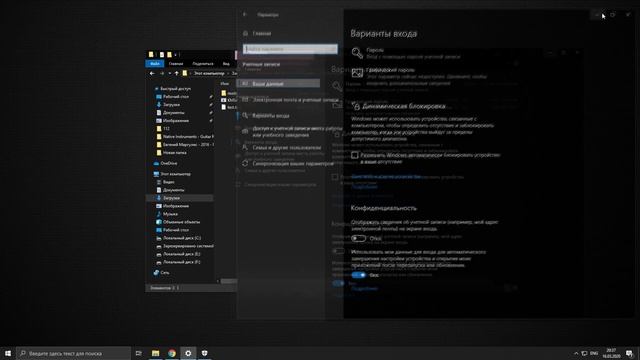Focus the Settings search field

click(290, 49)
